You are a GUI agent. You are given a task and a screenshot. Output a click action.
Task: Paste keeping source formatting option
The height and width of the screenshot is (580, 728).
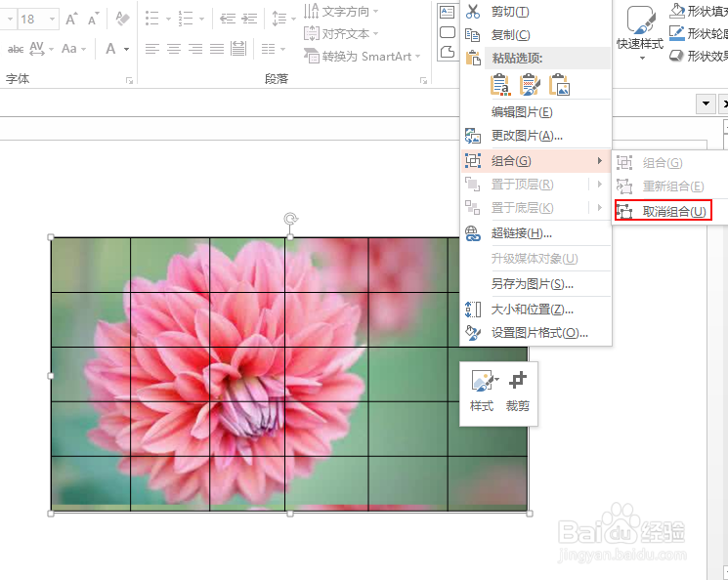530,84
